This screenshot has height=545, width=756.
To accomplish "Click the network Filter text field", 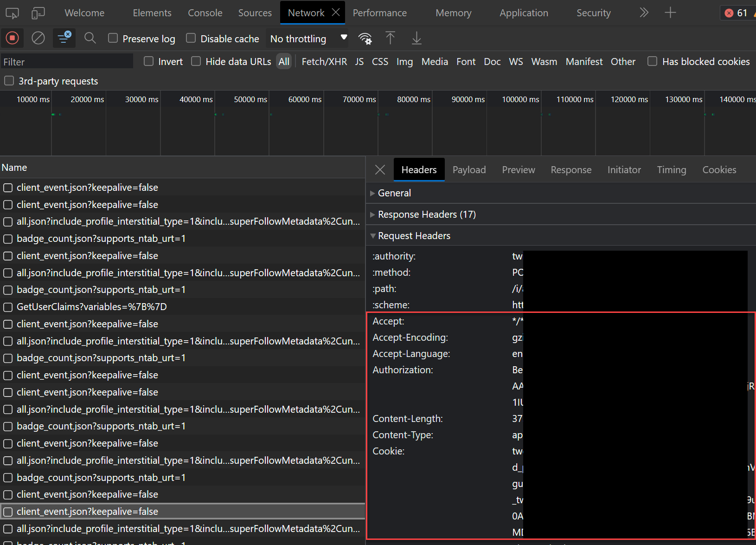I will tap(67, 61).
